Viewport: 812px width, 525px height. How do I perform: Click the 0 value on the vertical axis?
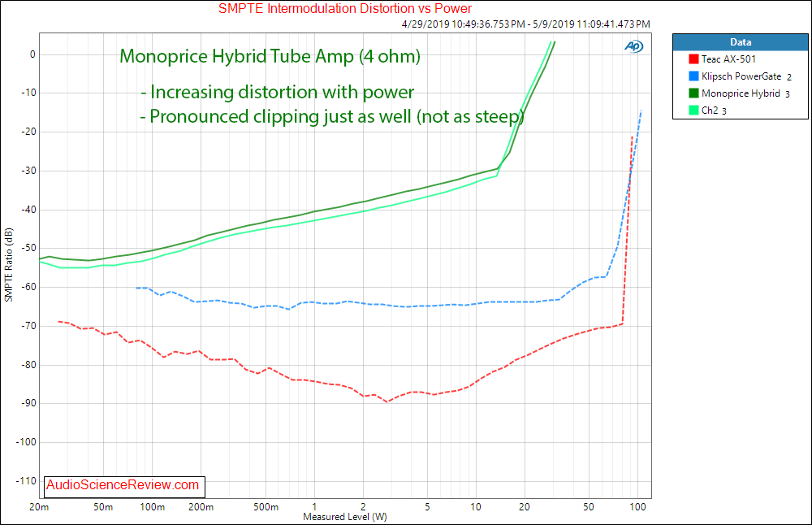(x=32, y=54)
